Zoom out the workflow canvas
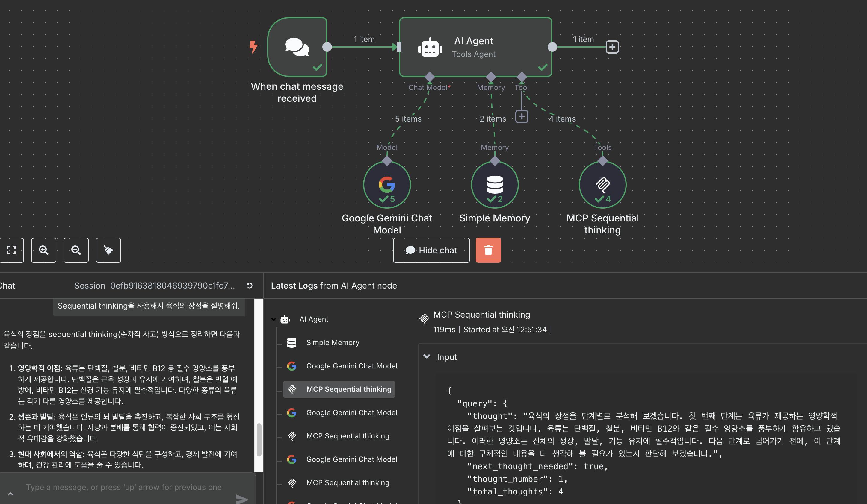This screenshot has width=867, height=504. (76, 250)
